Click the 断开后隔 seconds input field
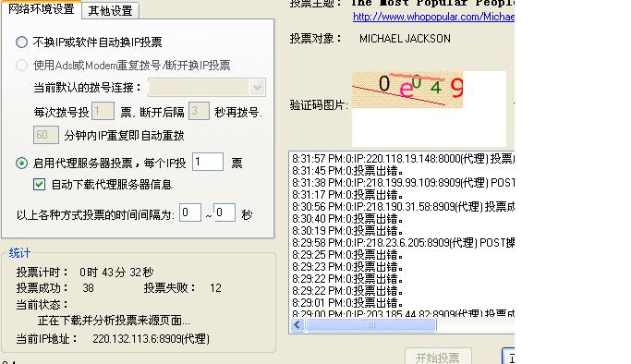The image size is (631, 364). pos(199,111)
